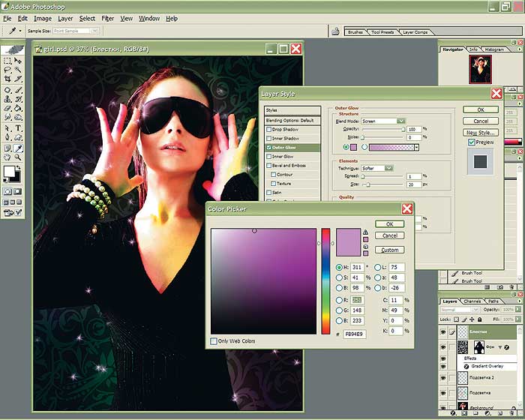Open the Layers panel flyout menu arrow
Screen dimensions: 525x420
point(520,301)
